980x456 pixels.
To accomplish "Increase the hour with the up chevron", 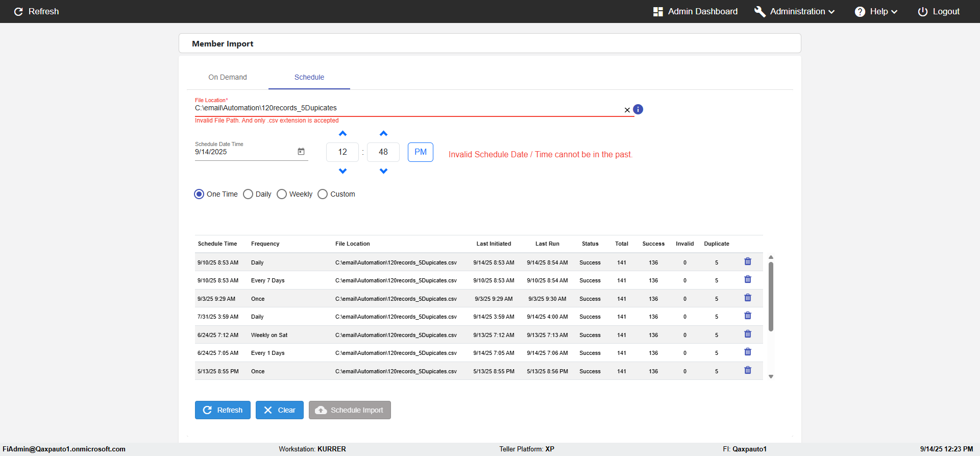I will coord(342,134).
